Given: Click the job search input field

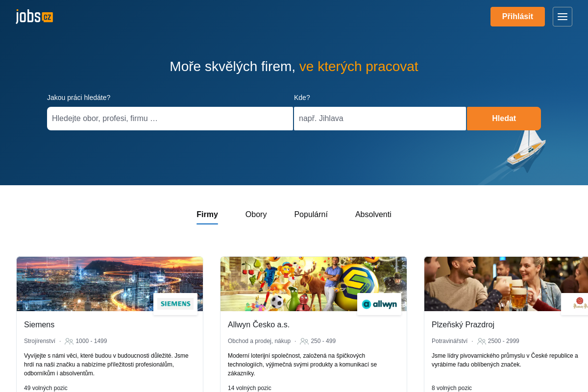Looking at the screenshot, I should (170, 118).
